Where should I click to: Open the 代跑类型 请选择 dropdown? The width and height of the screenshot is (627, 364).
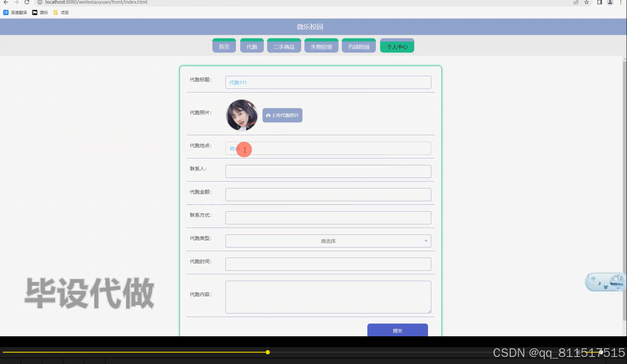pos(328,241)
